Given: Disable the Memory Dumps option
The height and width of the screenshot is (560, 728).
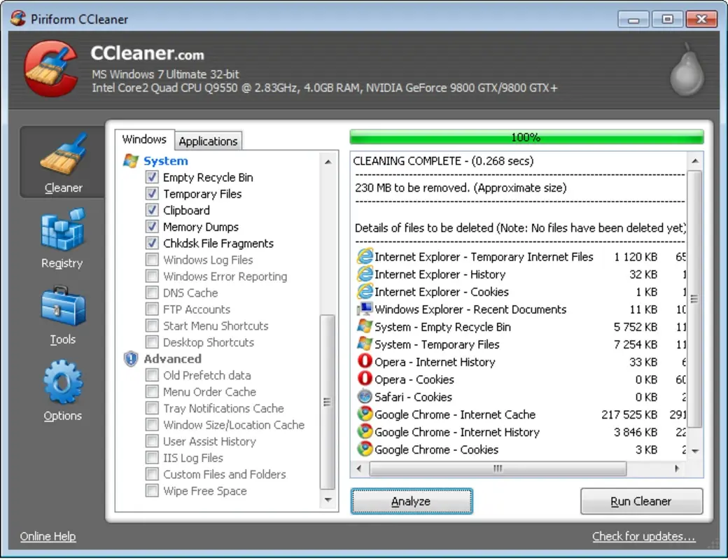Looking at the screenshot, I should coord(152,227).
